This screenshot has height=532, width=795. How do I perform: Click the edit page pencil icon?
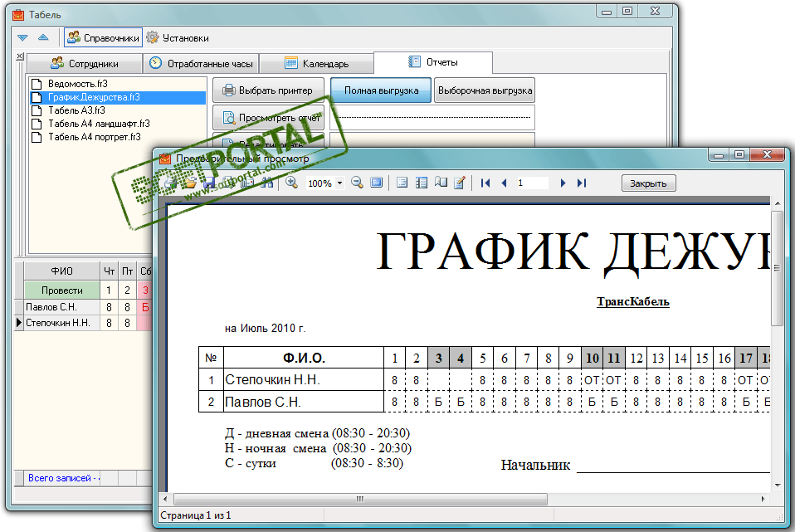click(460, 183)
